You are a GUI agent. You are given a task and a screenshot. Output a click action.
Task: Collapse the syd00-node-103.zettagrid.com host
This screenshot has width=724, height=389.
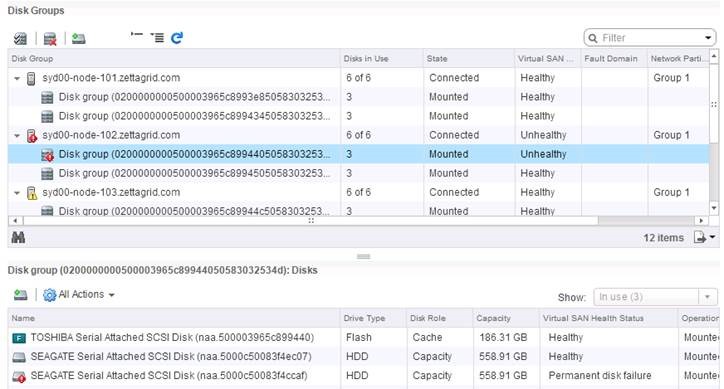17,193
